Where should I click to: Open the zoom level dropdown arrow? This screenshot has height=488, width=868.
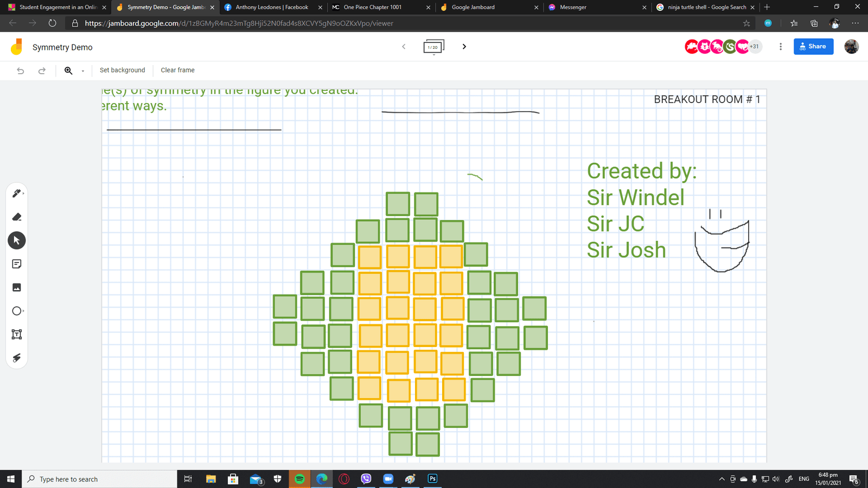[83, 71]
